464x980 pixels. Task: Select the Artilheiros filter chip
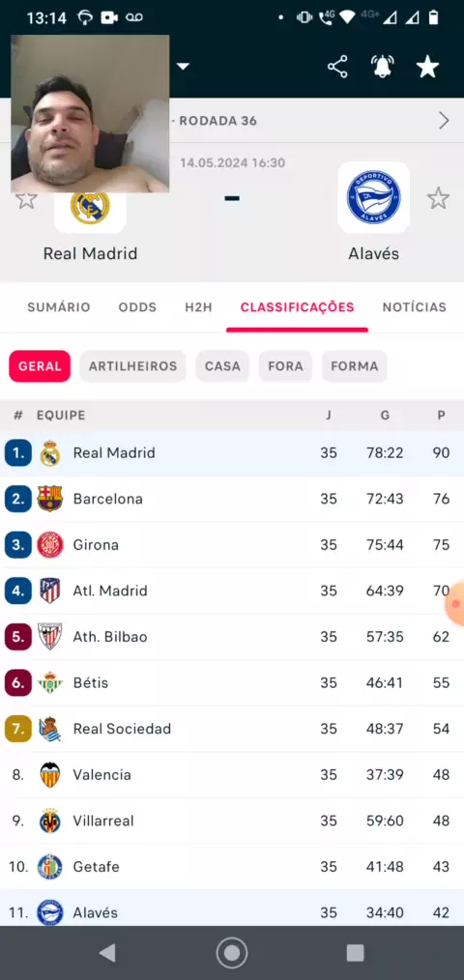pyautogui.click(x=132, y=366)
